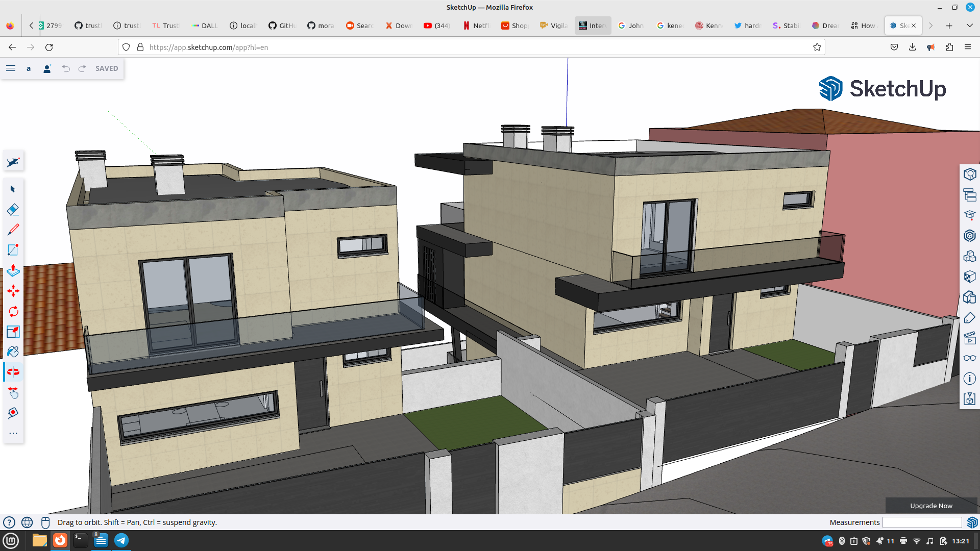The height and width of the screenshot is (551, 980).
Task: Open the SketchUp hamburger main menu
Action: pos(11,68)
